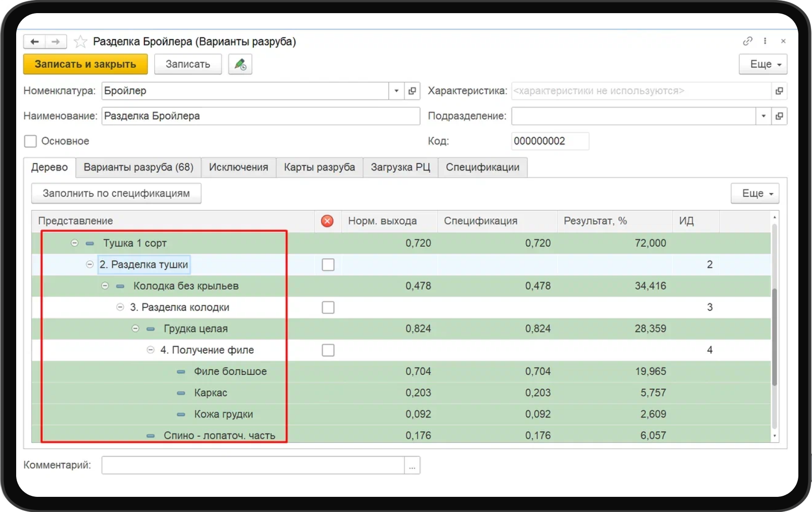Open the Карты разруба tab
Screen dimensions: 812x512
319,167
